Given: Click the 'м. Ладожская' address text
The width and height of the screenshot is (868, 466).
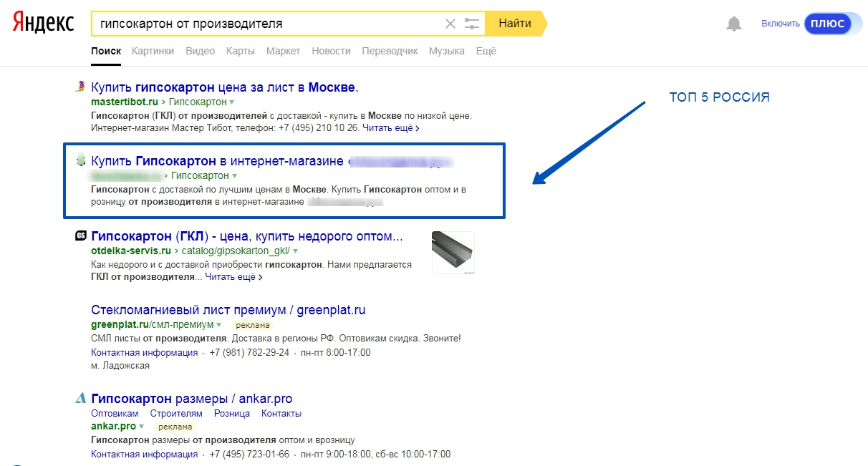Looking at the screenshot, I should [120, 366].
